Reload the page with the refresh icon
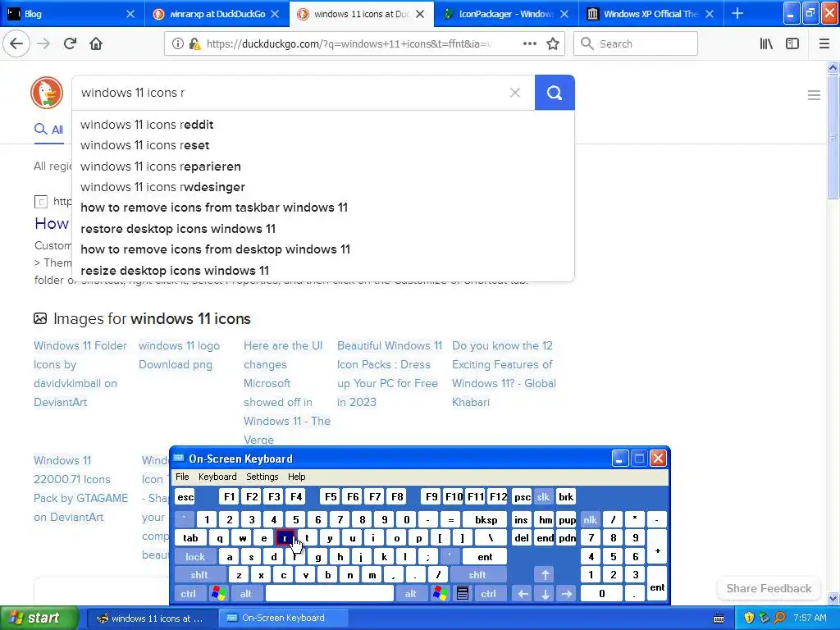Viewport: 840px width, 630px height. (71, 43)
